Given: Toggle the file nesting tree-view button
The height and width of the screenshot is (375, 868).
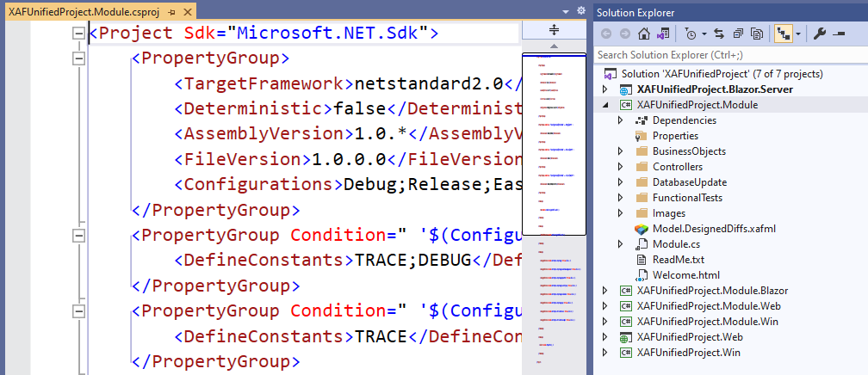Looking at the screenshot, I should pos(783,34).
